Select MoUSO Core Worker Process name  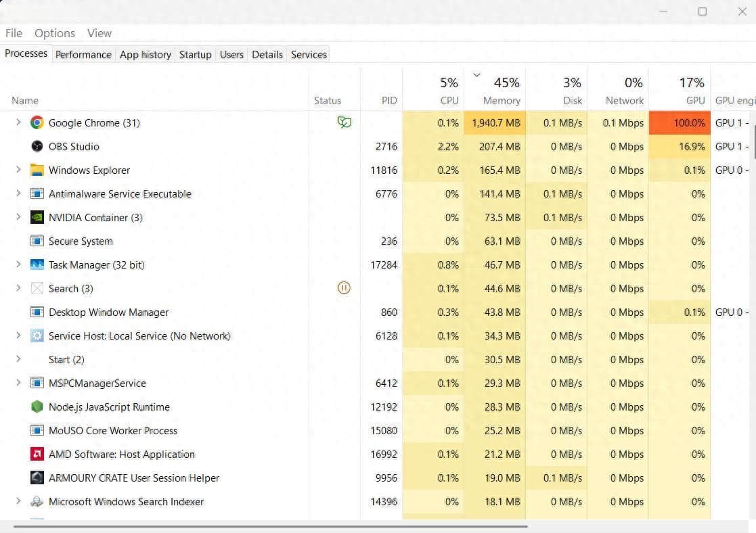pos(113,431)
